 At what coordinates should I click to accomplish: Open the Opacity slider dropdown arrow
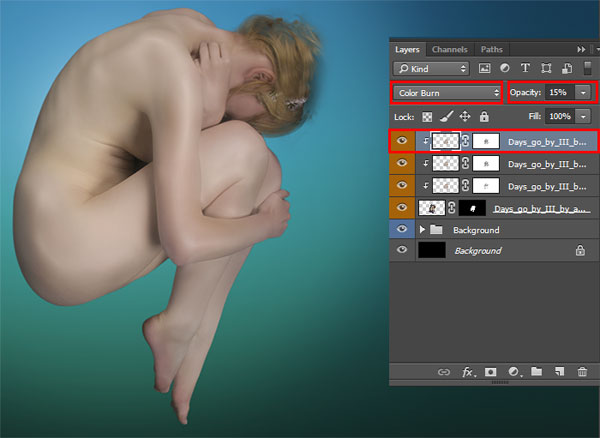click(x=583, y=92)
